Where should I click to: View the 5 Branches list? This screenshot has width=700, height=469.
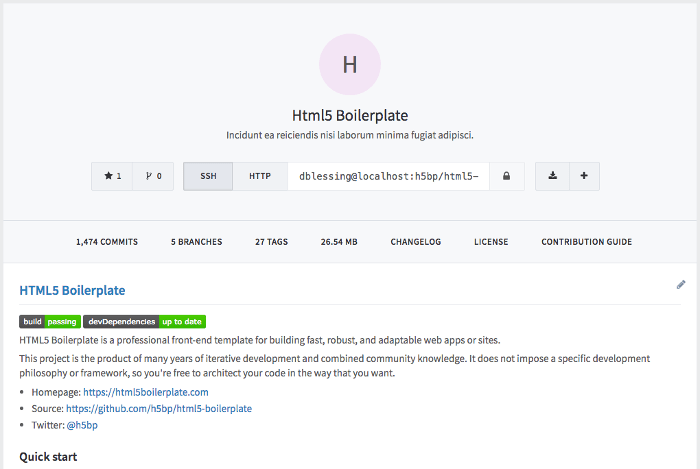[x=196, y=242]
